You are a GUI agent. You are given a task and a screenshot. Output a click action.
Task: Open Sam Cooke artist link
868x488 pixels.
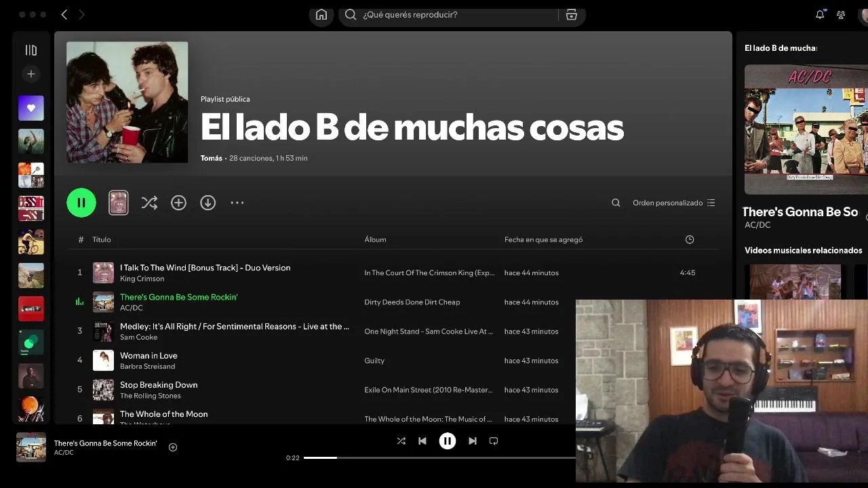coord(138,337)
